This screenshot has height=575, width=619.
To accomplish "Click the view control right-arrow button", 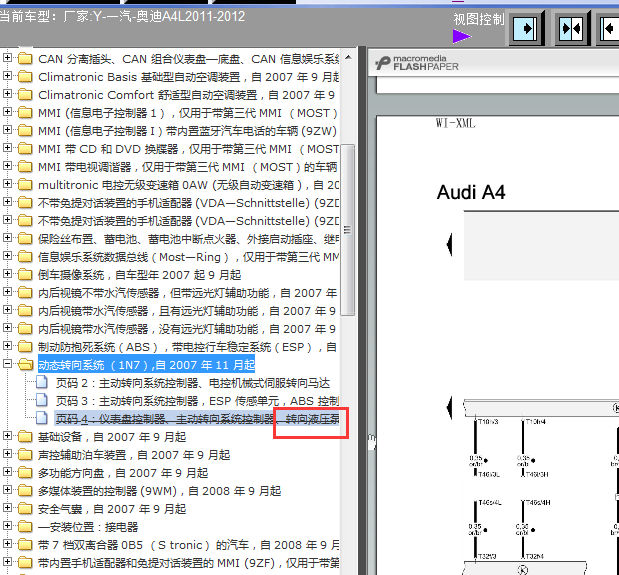I will click(x=526, y=28).
